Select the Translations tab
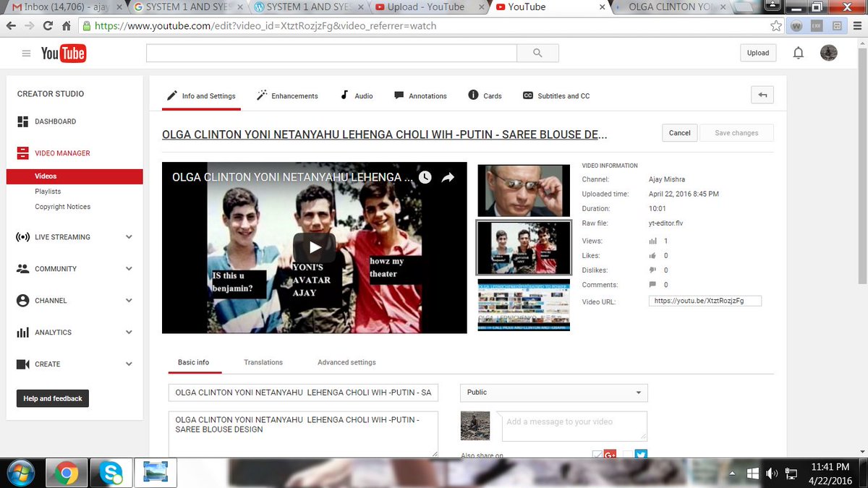 pyautogui.click(x=263, y=362)
